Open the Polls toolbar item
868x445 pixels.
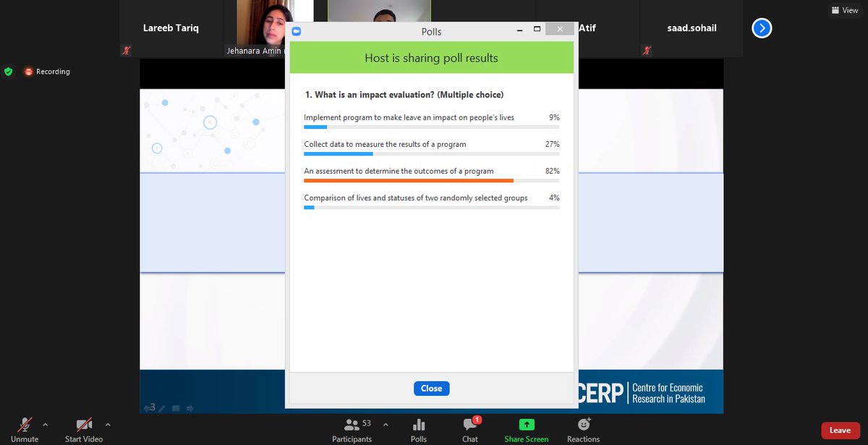tap(419, 429)
